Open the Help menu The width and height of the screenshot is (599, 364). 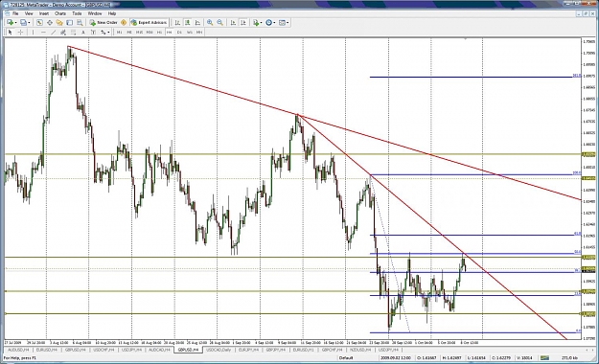coord(112,13)
